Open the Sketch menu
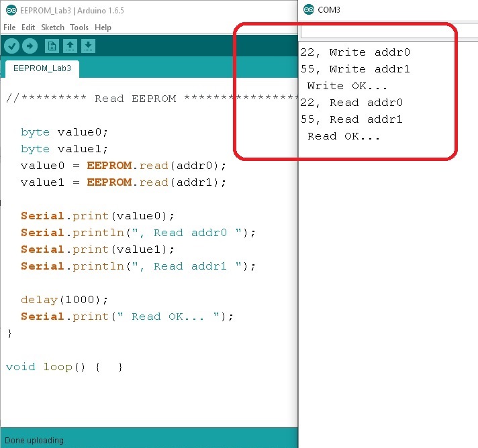Screen dimensions: 478x448 pyautogui.click(x=53, y=27)
